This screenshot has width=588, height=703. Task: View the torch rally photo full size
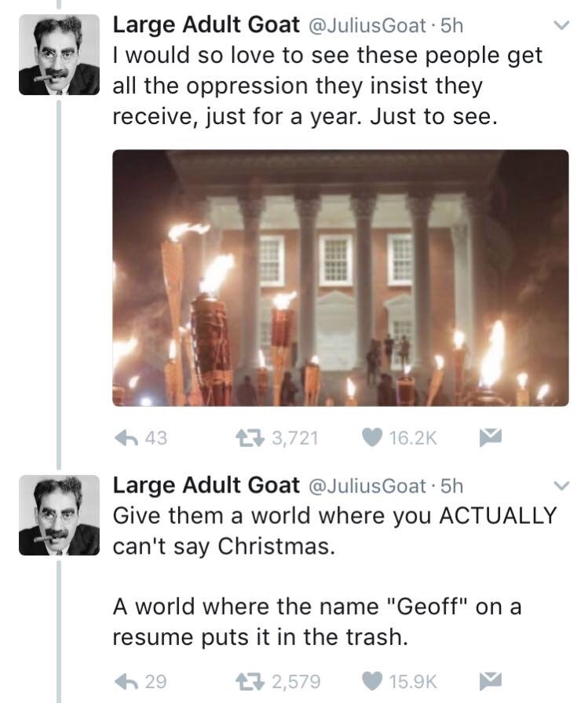(341, 278)
